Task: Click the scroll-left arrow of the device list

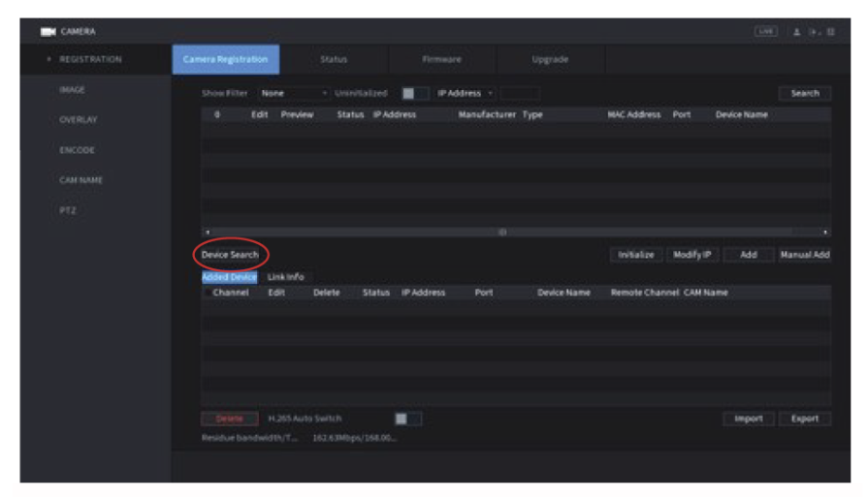Action: pyautogui.click(x=206, y=233)
